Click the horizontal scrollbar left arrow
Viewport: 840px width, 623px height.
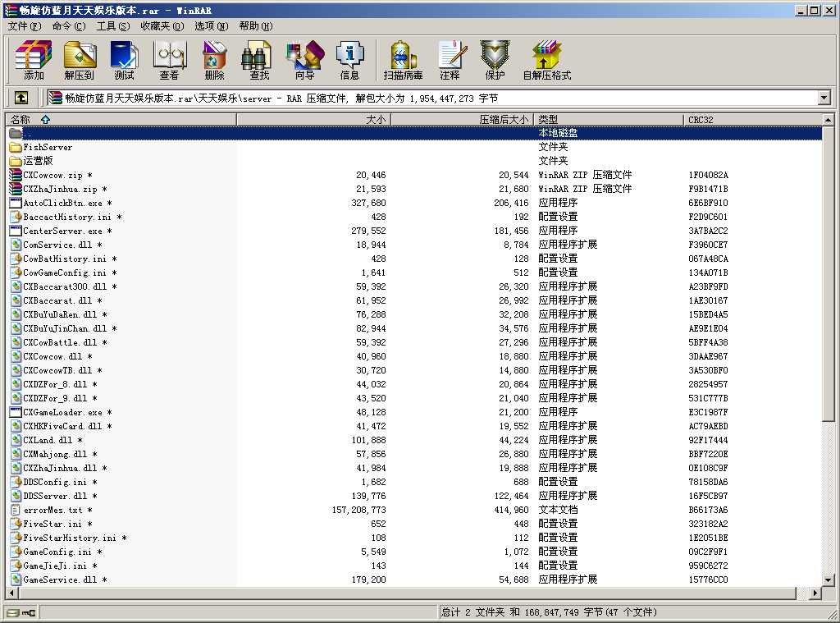(x=11, y=593)
